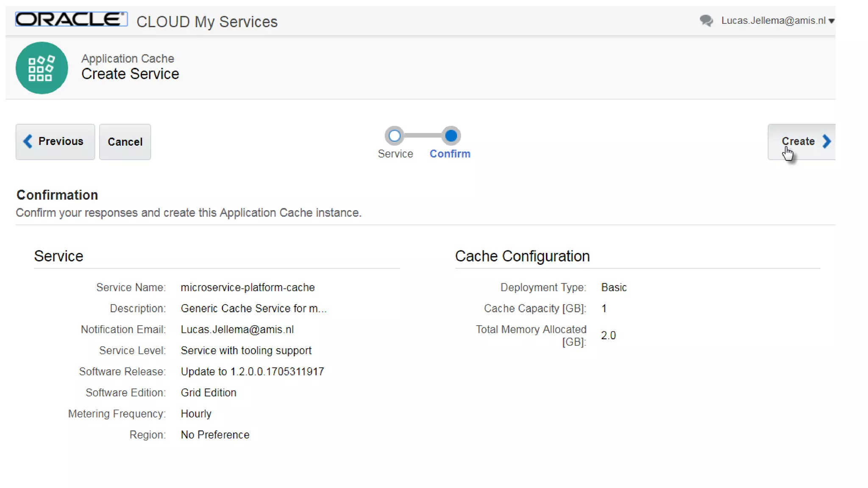Click the Cache Configuration heading
Image resolution: width=868 pixels, height=488 pixels.
click(522, 256)
